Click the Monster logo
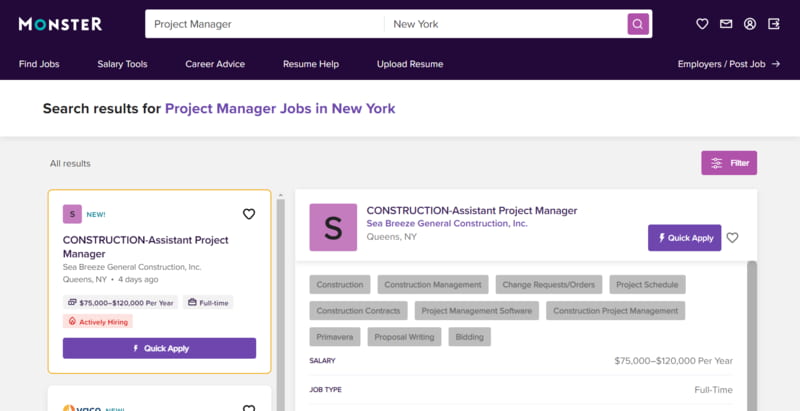This screenshot has width=800, height=411. tap(60, 24)
